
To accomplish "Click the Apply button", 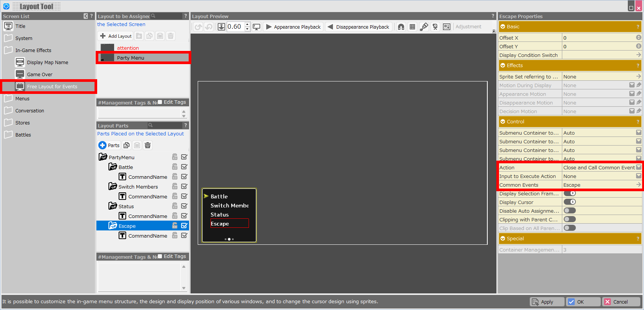I will point(547,302).
